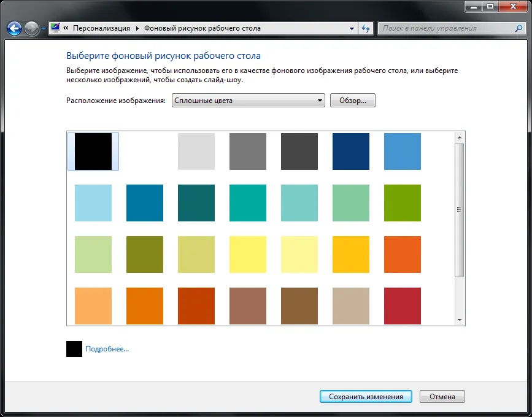This screenshot has height=417, width=532.
Task: Refresh the page with the refresh icon
Action: pos(366,28)
